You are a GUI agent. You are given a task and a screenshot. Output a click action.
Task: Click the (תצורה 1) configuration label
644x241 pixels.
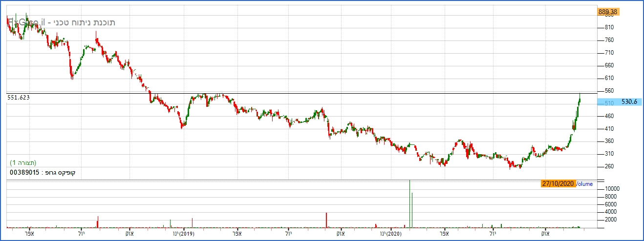point(23,162)
